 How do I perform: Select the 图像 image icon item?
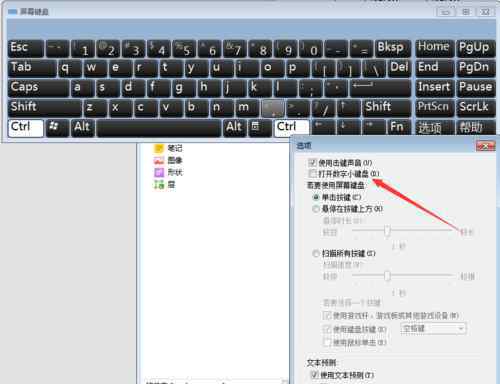point(168,160)
